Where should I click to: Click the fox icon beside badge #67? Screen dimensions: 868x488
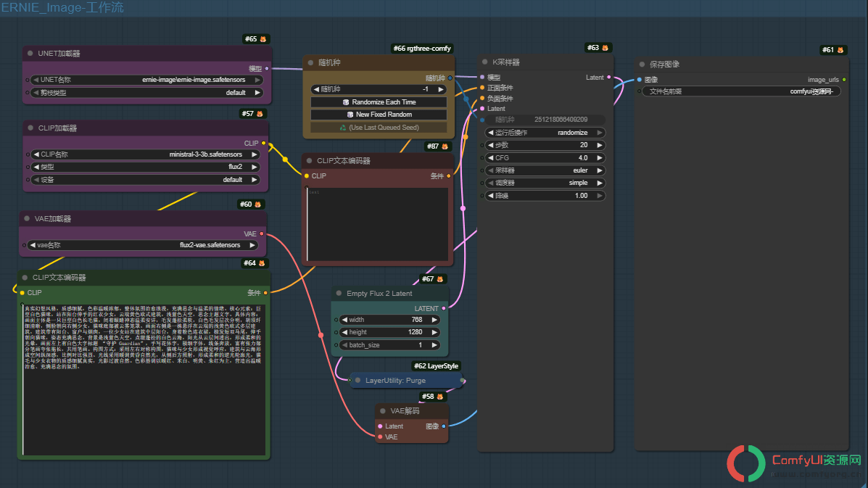pyautogui.click(x=440, y=279)
